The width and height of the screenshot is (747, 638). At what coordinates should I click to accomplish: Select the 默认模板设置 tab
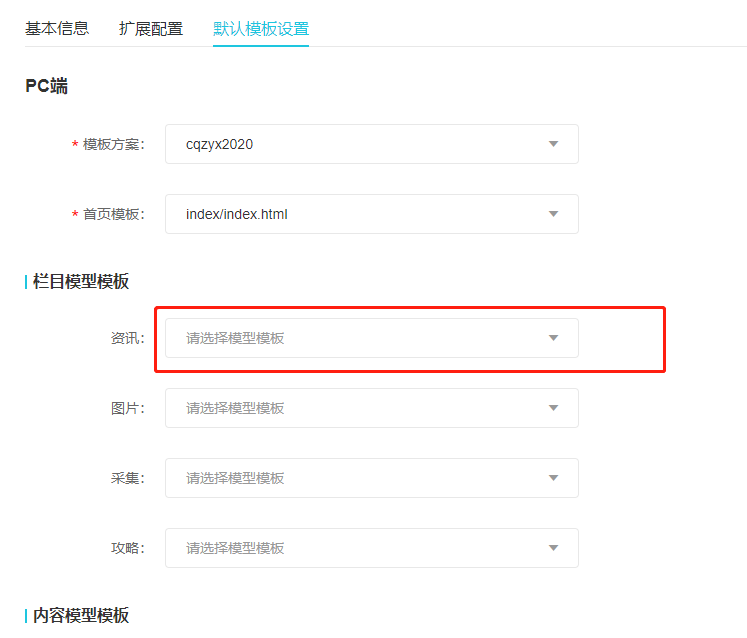click(261, 28)
